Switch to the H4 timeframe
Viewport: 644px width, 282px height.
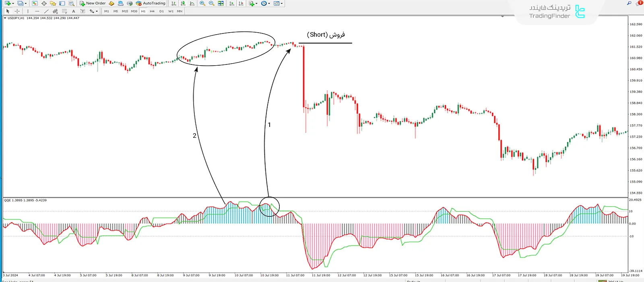point(152,11)
